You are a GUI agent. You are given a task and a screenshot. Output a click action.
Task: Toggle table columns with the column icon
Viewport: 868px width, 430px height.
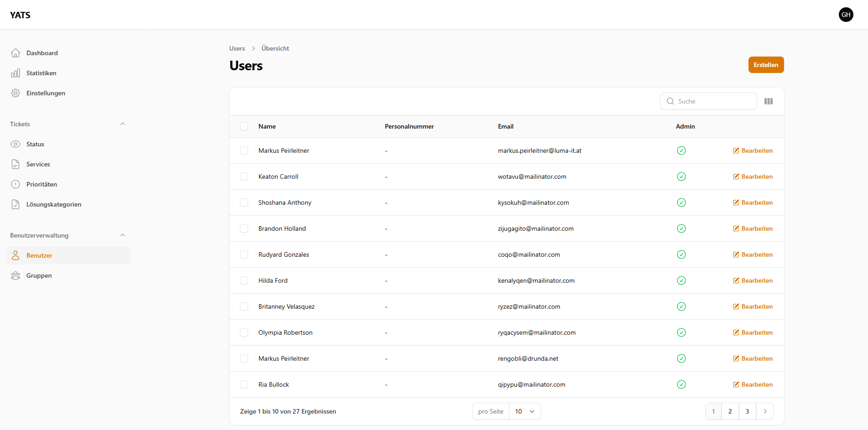(769, 101)
